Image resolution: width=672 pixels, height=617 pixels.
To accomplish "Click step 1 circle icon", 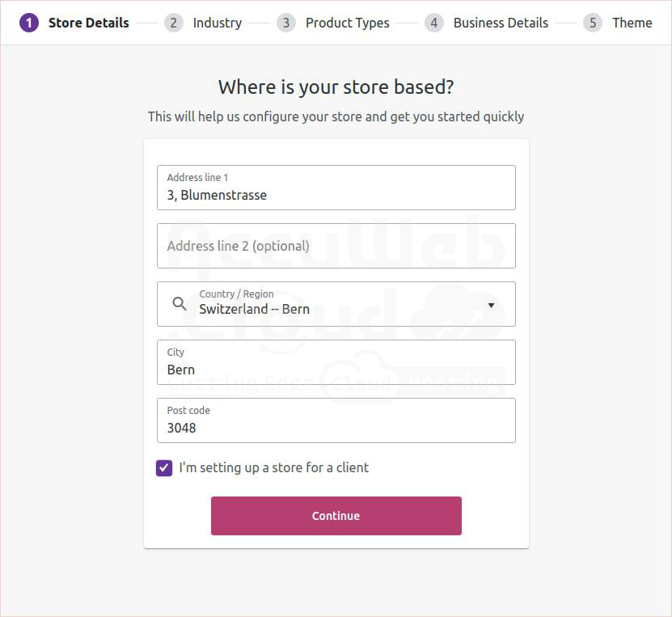I will click(x=29, y=23).
